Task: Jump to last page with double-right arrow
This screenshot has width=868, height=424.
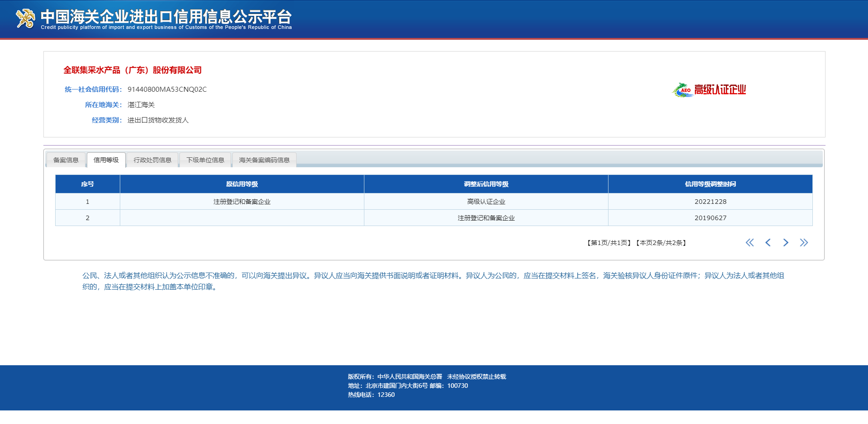Action: (804, 243)
